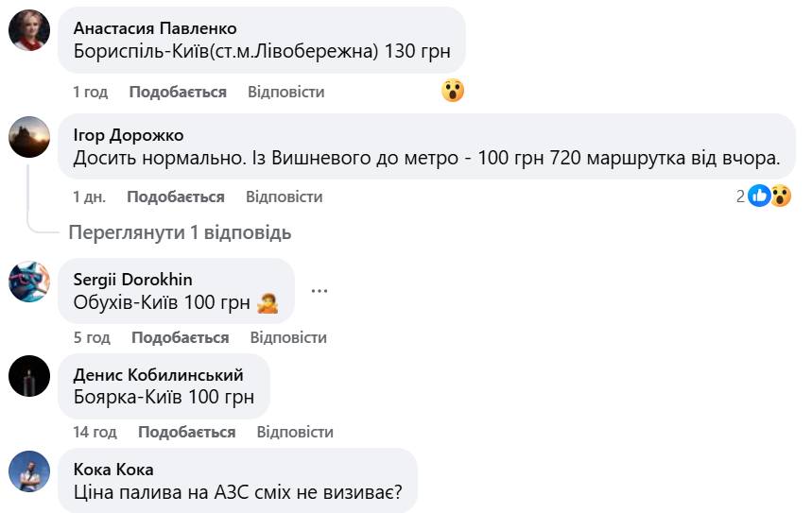This screenshot has height=513, width=812.
Task: Click the '14 год' timestamp link
Action: 95,432
